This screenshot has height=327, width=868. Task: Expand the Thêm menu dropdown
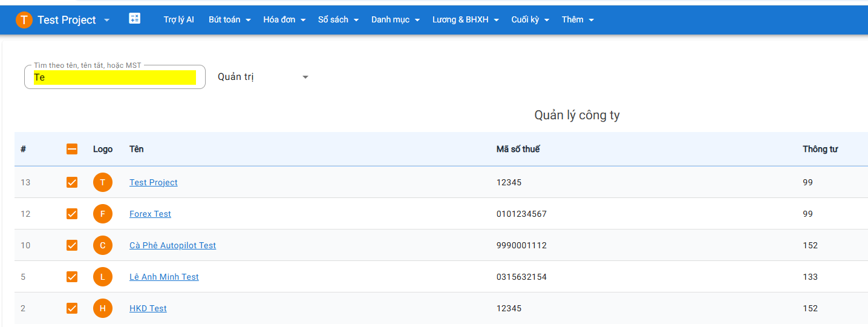click(578, 19)
